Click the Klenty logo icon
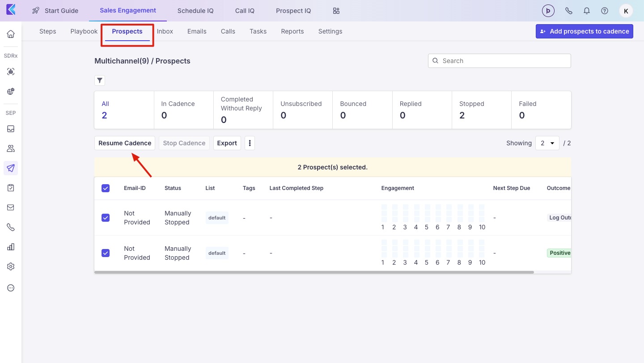Image resolution: width=644 pixels, height=363 pixels. coord(11,10)
